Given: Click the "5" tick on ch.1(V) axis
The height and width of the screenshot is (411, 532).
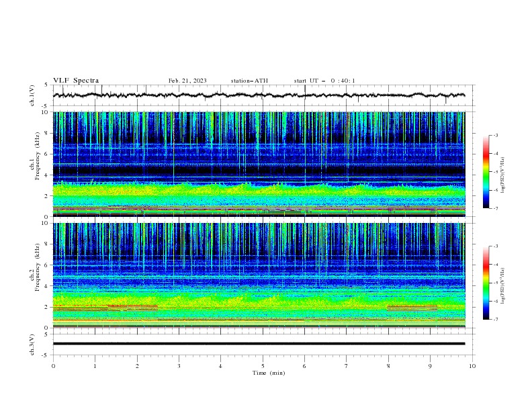Looking at the screenshot, I should (46, 85).
